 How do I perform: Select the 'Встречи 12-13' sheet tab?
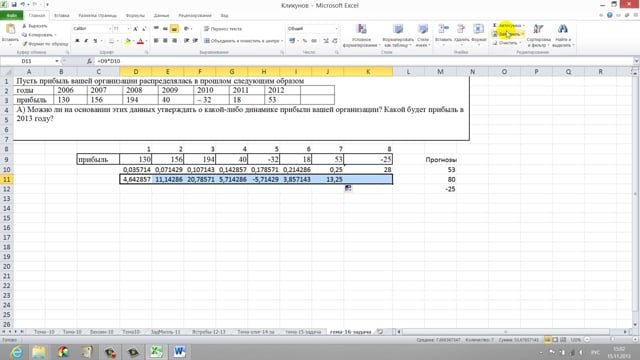tap(209, 332)
